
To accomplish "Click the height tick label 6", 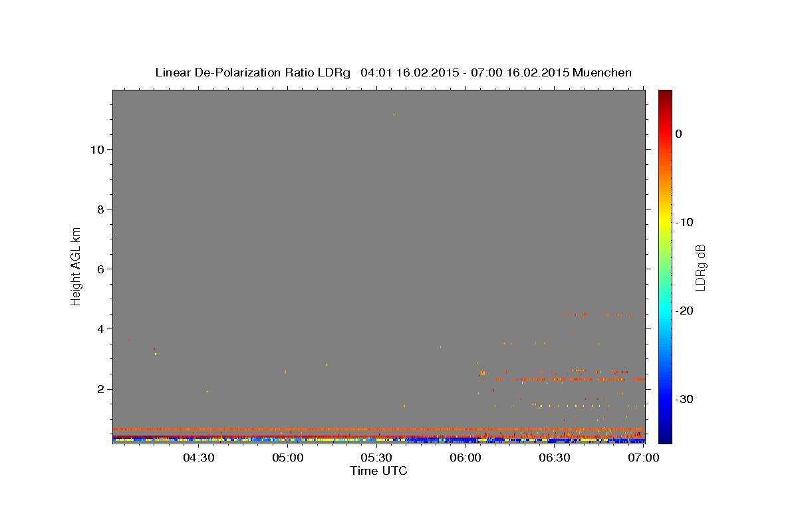I will coord(100,269).
